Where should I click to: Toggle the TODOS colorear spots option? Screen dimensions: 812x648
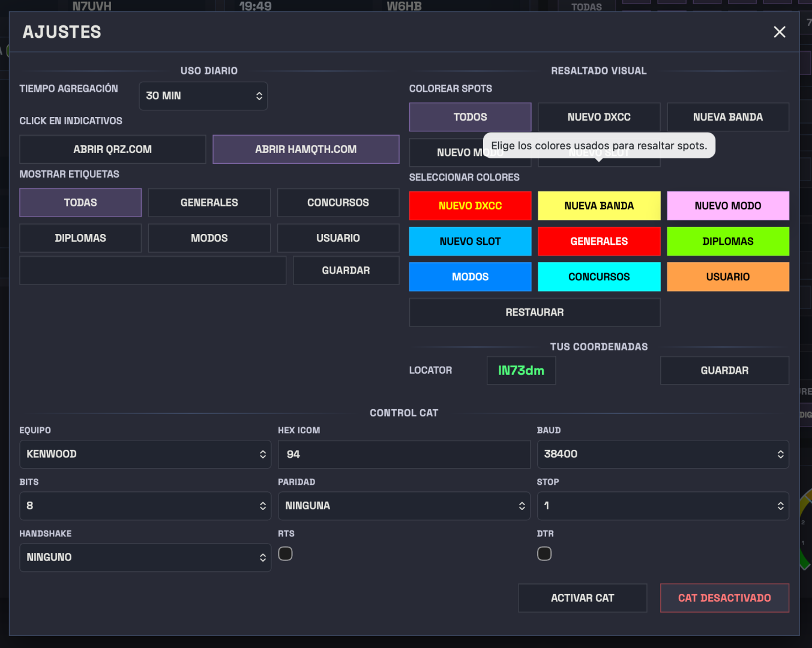[470, 117]
